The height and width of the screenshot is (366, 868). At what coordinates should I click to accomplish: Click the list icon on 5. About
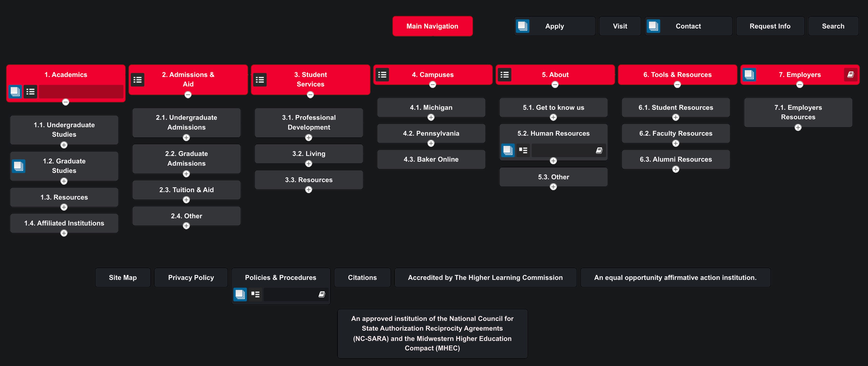pos(504,74)
